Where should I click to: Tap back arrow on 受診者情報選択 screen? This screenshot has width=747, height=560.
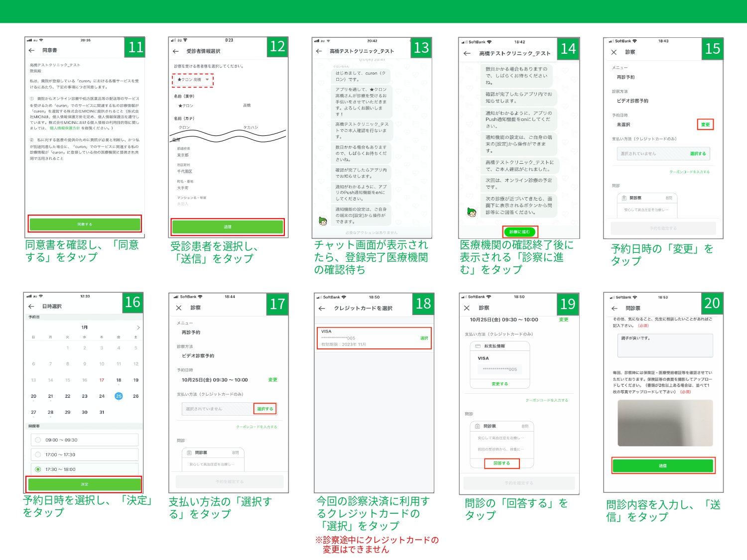pos(175,51)
